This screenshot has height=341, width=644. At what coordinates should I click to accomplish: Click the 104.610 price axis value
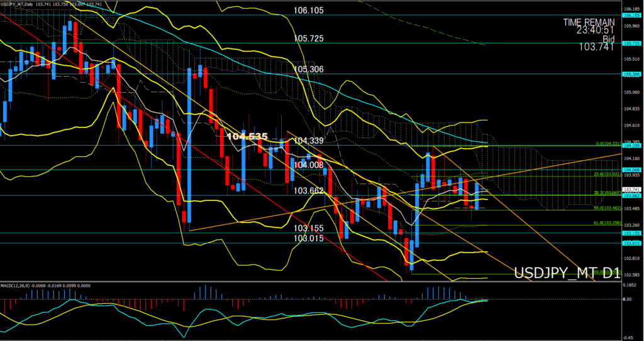[x=633, y=125]
